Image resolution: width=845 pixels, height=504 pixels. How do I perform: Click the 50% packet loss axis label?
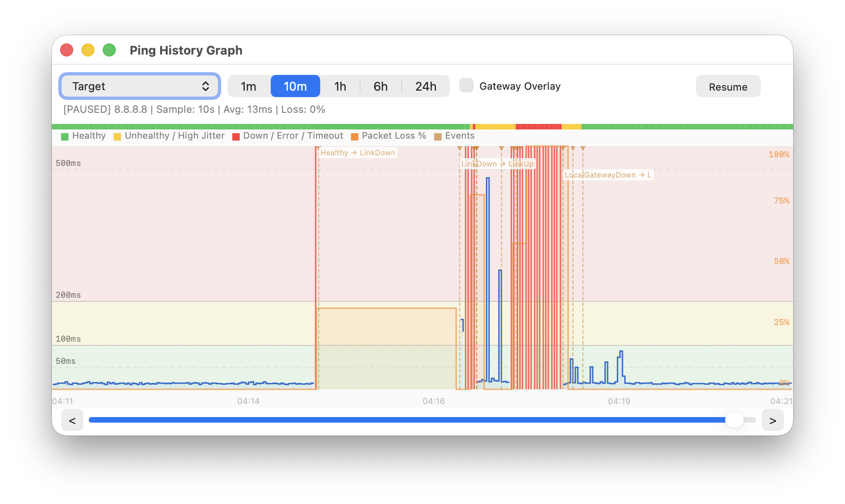[x=782, y=261]
